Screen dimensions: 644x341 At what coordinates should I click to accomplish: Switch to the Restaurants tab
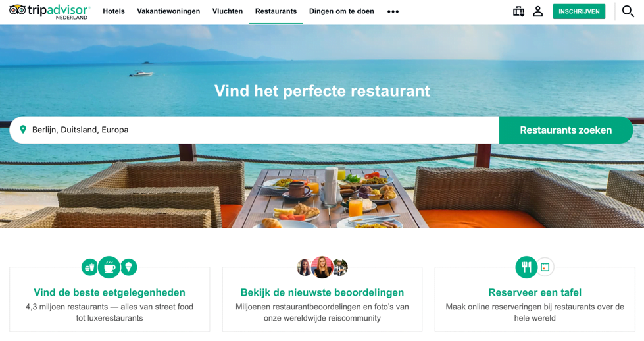[276, 11]
